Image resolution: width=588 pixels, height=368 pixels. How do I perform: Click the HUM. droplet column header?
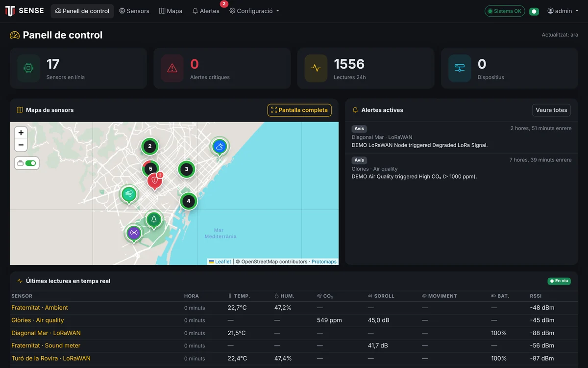[285, 296]
